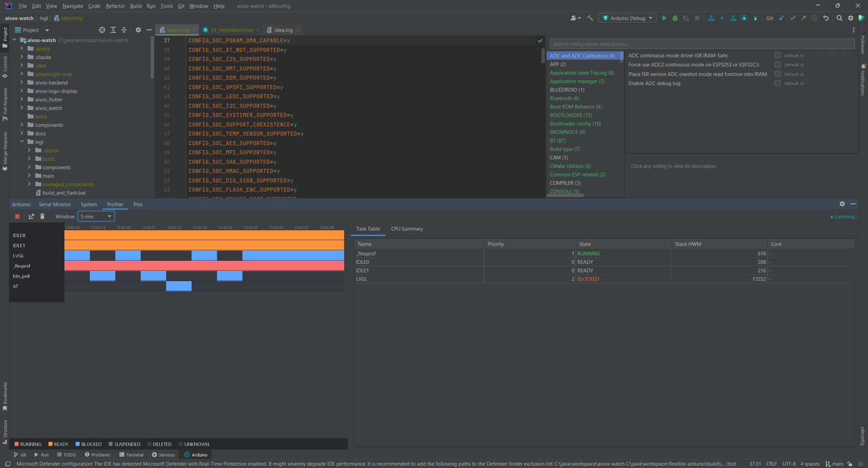The height and width of the screenshot is (468, 868).
Task: Open IDE settings gear in top toolbar
Action: click(851, 18)
